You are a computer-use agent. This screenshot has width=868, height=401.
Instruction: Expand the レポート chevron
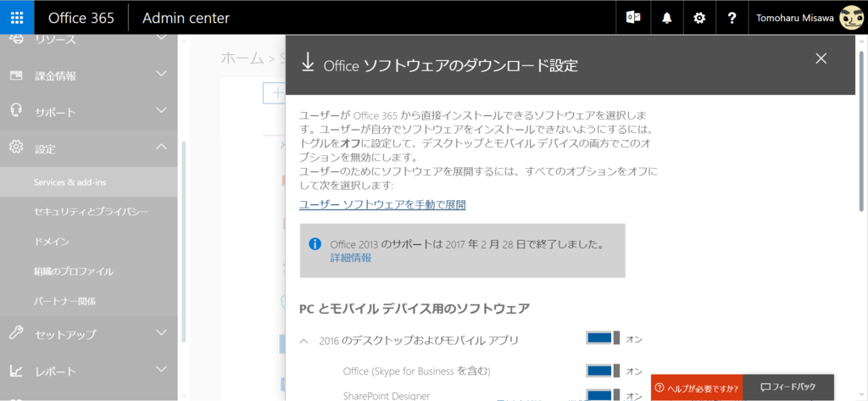(161, 369)
